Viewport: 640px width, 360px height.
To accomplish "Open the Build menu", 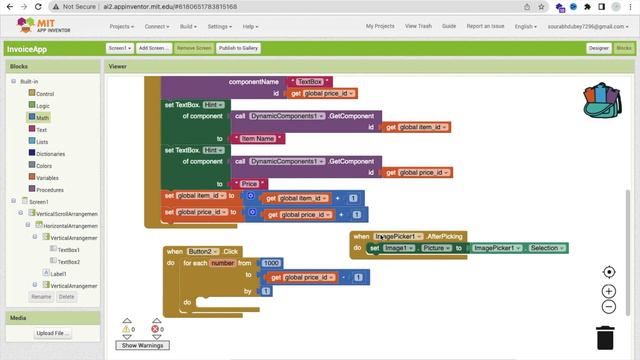I will [188, 27].
